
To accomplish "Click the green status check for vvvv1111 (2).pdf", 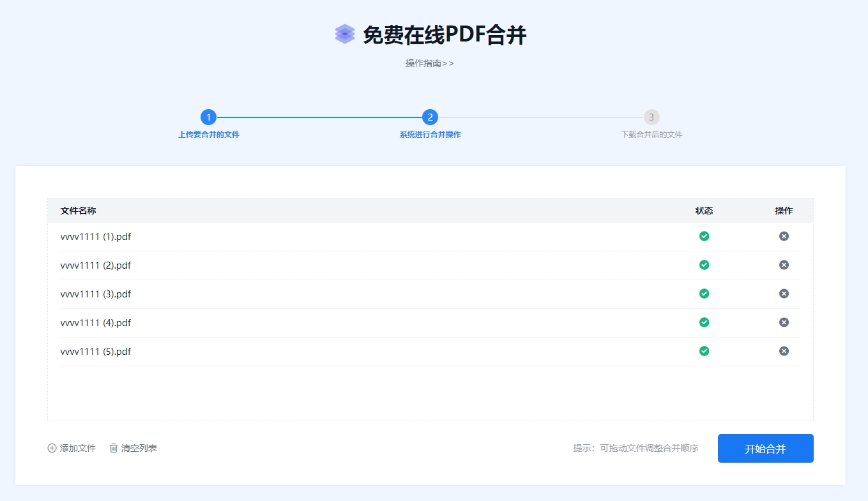I will pyautogui.click(x=704, y=265).
